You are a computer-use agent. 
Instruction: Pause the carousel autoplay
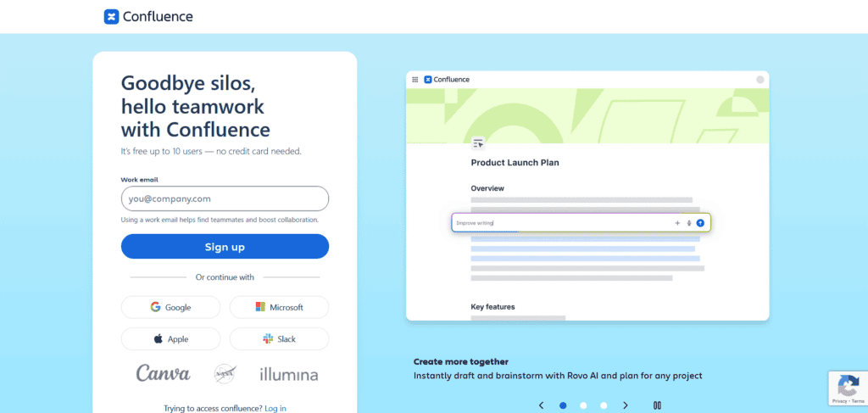[x=658, y=405]
